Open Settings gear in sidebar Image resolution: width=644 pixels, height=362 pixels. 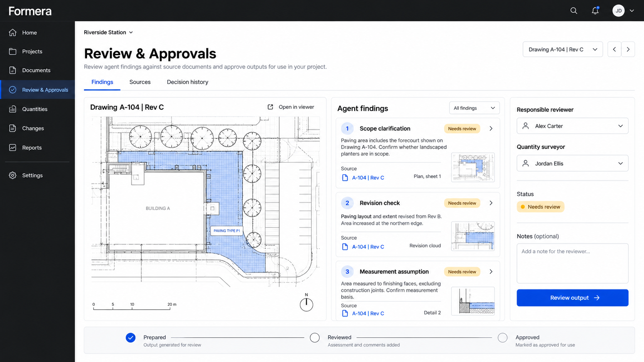pyautogui.click(x=13, y=175)
